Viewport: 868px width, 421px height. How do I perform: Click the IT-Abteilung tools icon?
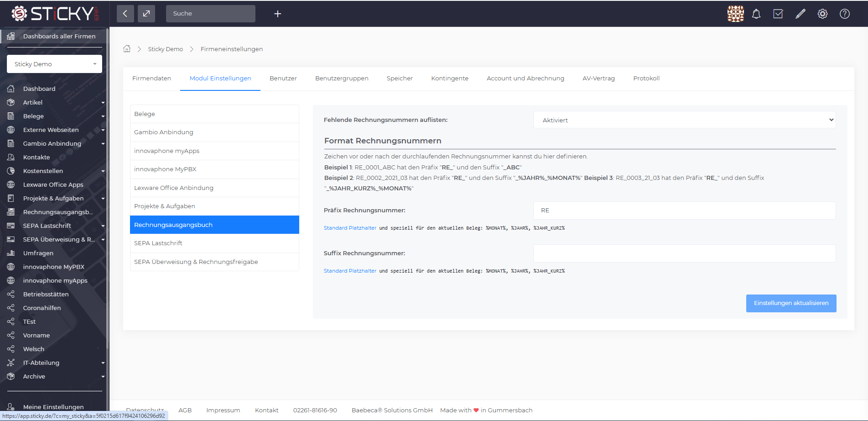coord(11,363)
